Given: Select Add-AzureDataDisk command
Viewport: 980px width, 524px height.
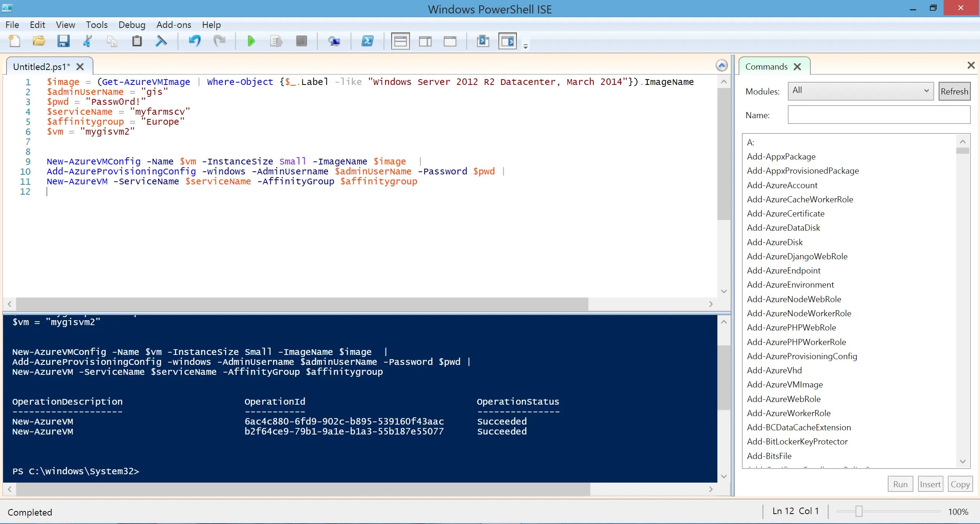Looking at the screenshot, I should point(784,228).
